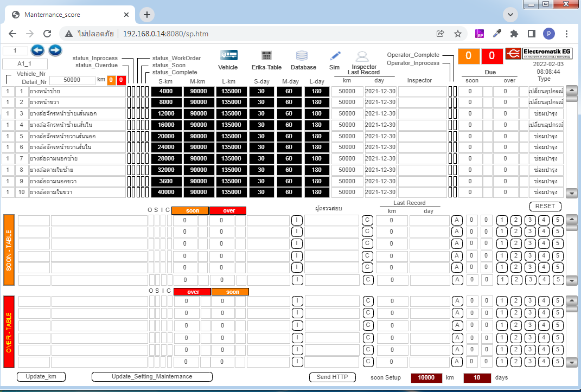
Task: Switch to the Manternance_score tab
Action: coord(71,15)
